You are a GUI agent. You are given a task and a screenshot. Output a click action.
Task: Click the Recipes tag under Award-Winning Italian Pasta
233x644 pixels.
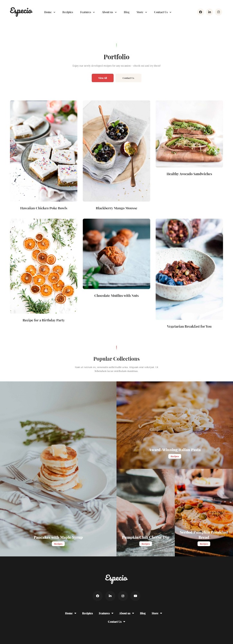(x=175, y=456)
